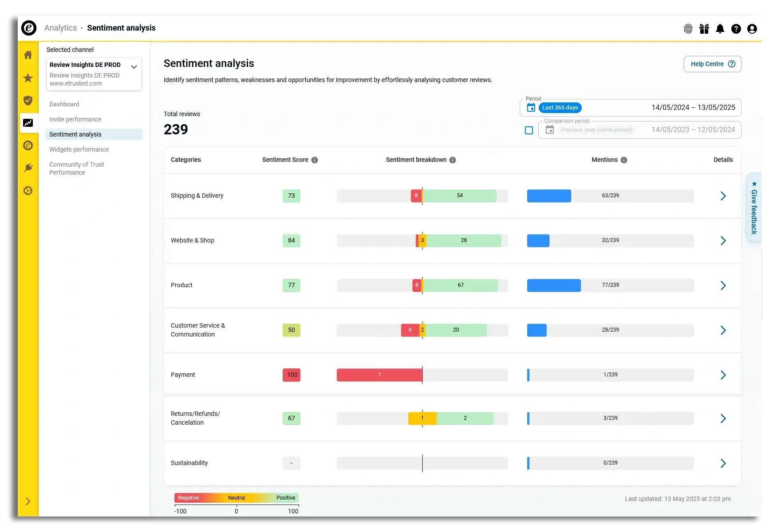Open the Give feedback side tab
Viewport: 781px width, 532px height.
[x=753, y=207]
